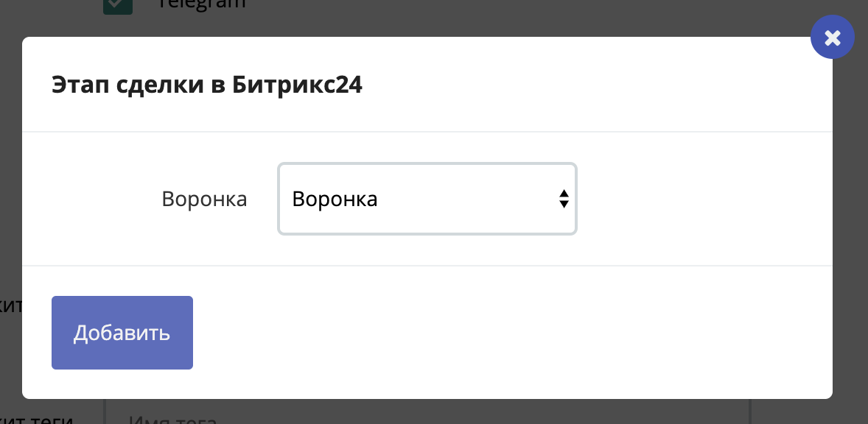The width and height of the screenshot is (868, 424).
Task: Click the up-down arrows in the Воронка select
Action: tap(563, 199)
